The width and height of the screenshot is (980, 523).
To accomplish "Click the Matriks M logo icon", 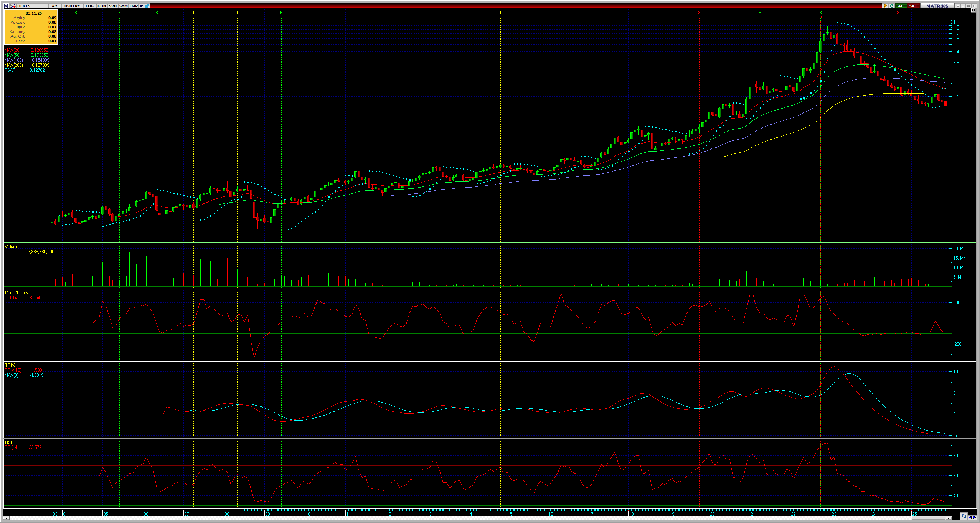I will tap(6, 6).
